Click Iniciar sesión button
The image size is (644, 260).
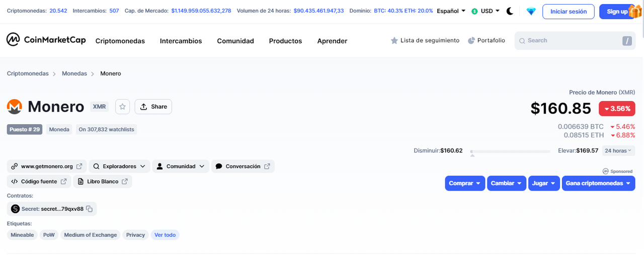point(569,12)
